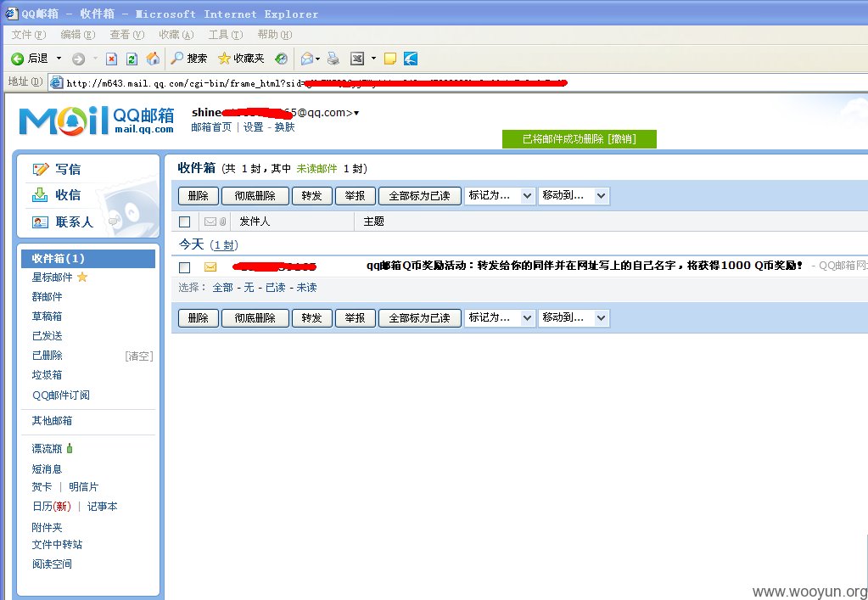The image size is (868, 600).
Task: Open the top 移动到... dropdown
Action: [574, 195]
